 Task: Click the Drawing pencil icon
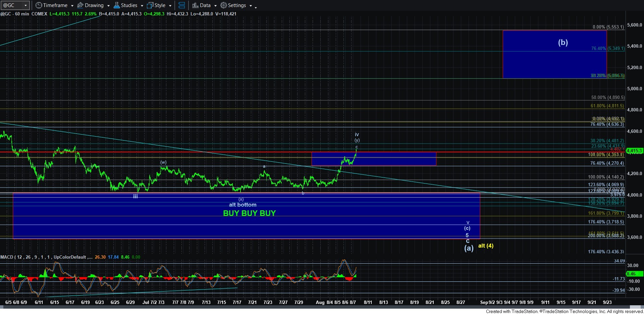click(80, 5)
